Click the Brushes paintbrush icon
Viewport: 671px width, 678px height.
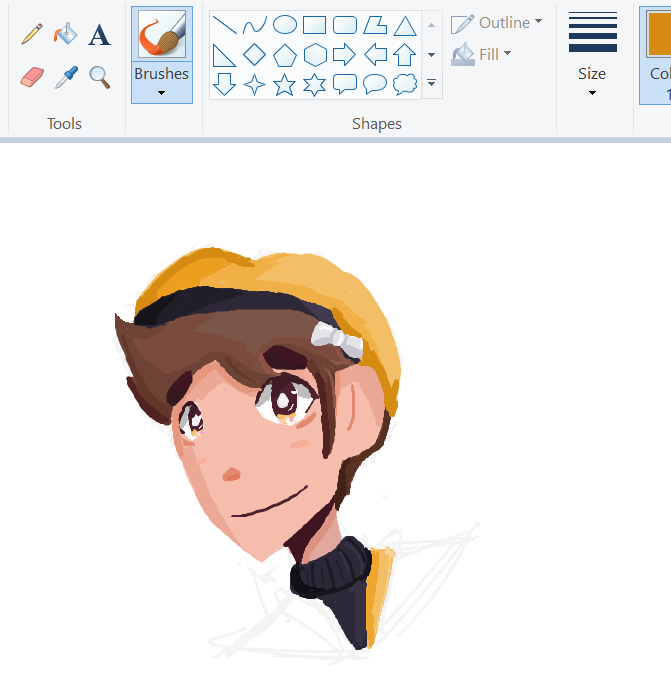pos(162,34)
